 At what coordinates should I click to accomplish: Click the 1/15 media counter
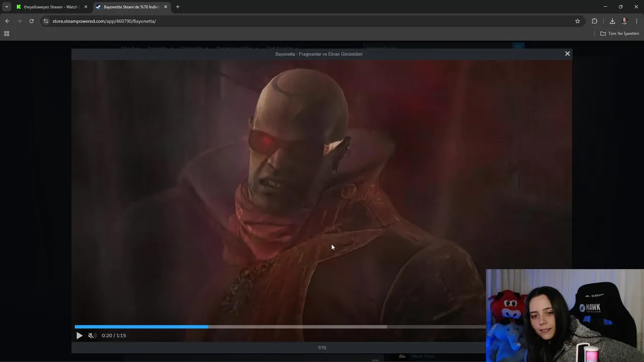(x=322, y=348)
